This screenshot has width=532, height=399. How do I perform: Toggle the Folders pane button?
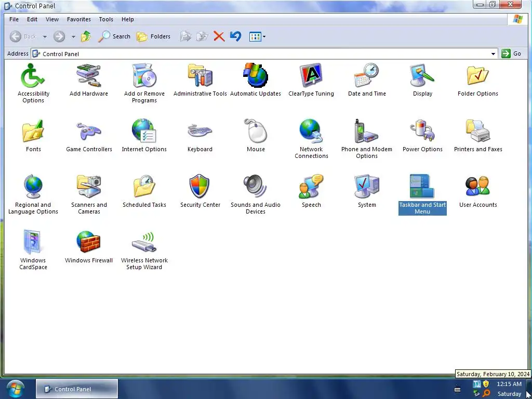(154, 36)
